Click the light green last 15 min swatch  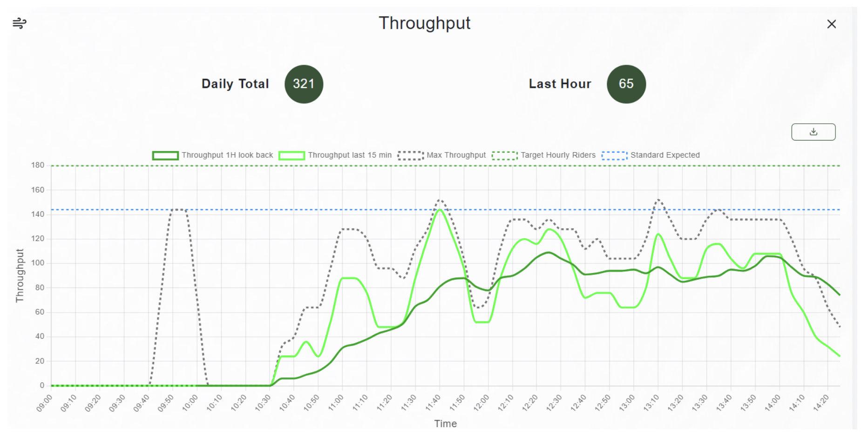pos(292,155)
